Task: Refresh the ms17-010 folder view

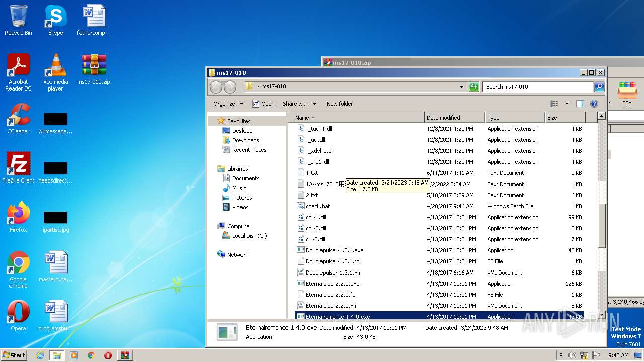Action: click(x=474, y=87)
